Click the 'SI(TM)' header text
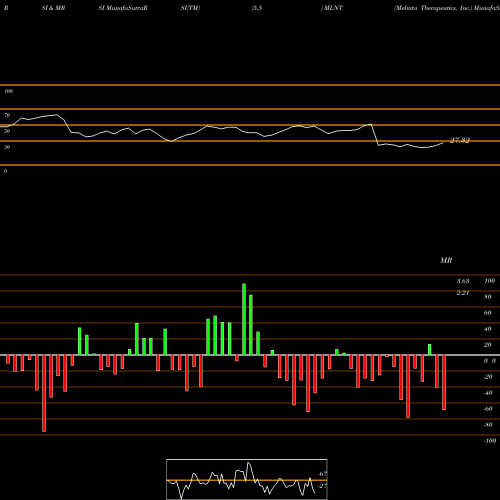 click(190, 8)
